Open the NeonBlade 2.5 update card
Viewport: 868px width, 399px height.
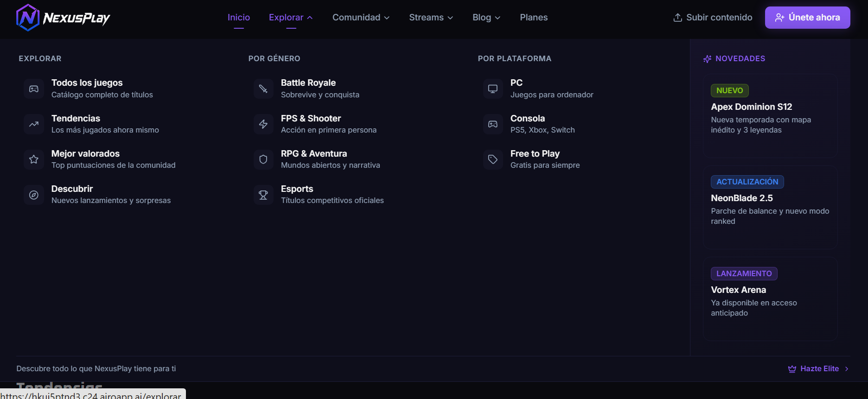coord(770,208)
